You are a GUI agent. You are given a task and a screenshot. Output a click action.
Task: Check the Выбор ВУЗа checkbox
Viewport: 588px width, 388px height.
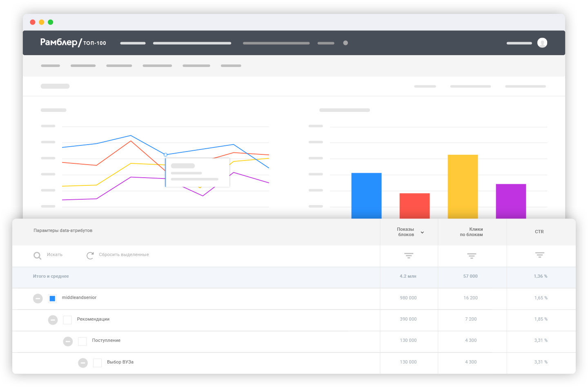click(97, 363)
